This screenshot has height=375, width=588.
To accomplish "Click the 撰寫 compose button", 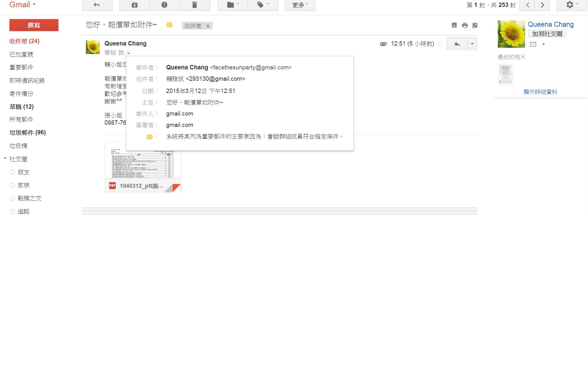I will pyautogui.click(x=34, y=25).
